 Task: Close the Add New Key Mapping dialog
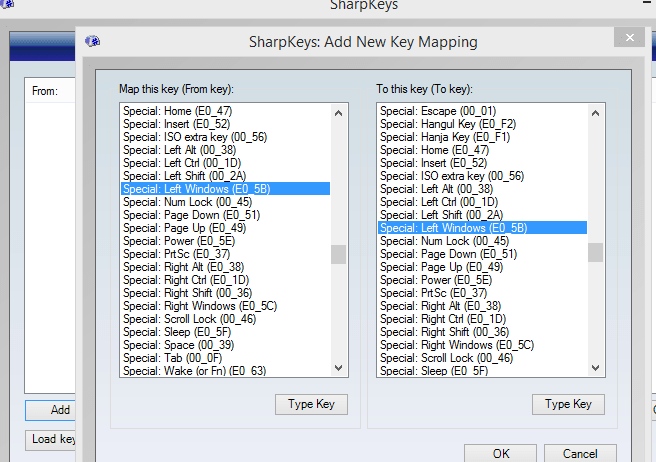[629, 38]
